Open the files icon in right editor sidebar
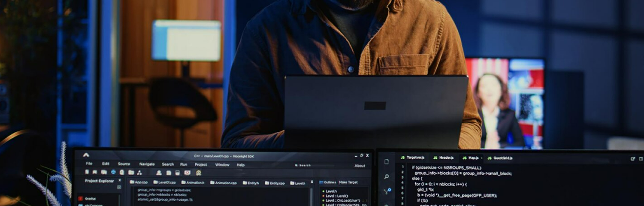Screen dimensions: 644x206 pos(386,162)
